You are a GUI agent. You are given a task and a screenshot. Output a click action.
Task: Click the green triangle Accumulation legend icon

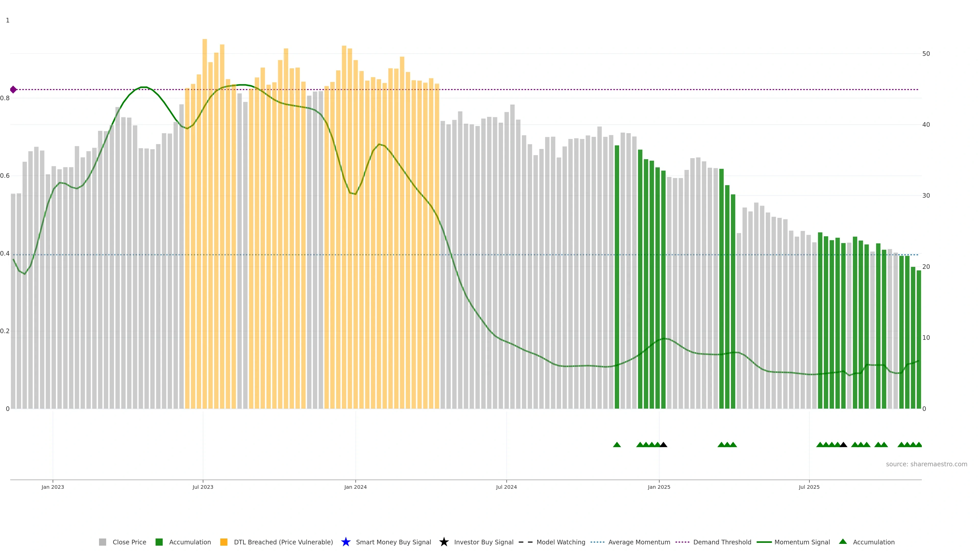coord(843,542)
